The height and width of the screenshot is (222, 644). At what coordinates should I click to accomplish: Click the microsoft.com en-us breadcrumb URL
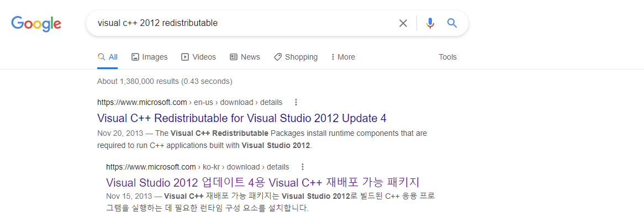pos(190,102)
